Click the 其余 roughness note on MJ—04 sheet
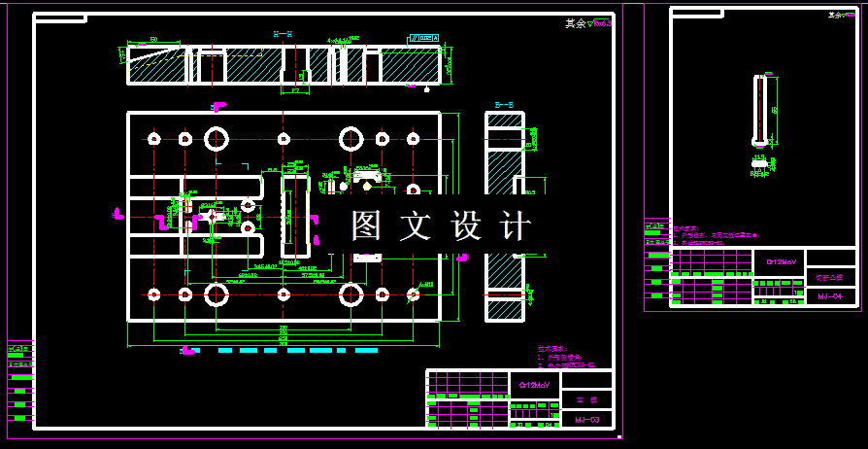Viewport: 868px width, 449px height. [842, 15]
